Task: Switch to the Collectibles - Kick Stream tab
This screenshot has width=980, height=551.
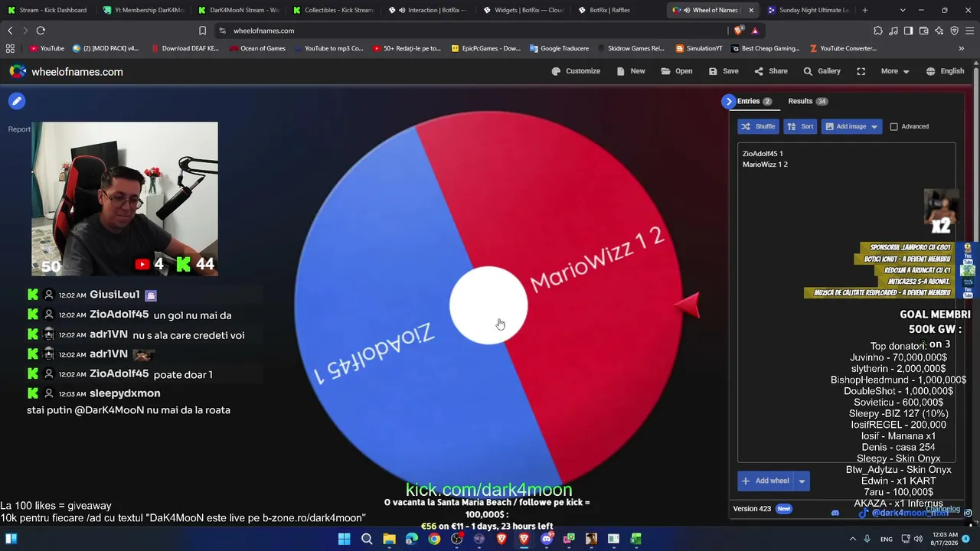Action: pyautogui.click(x=333, y=10)
